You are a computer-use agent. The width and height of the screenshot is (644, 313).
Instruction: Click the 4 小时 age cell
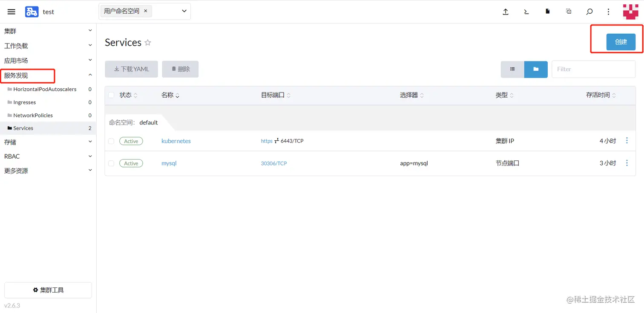tap(608, 141)
